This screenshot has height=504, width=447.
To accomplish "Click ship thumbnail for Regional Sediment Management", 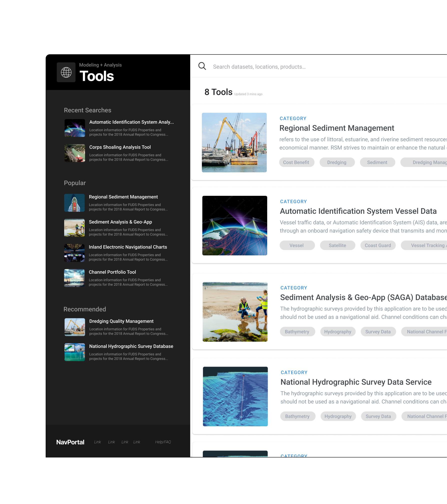I will [x=74, y=203].
